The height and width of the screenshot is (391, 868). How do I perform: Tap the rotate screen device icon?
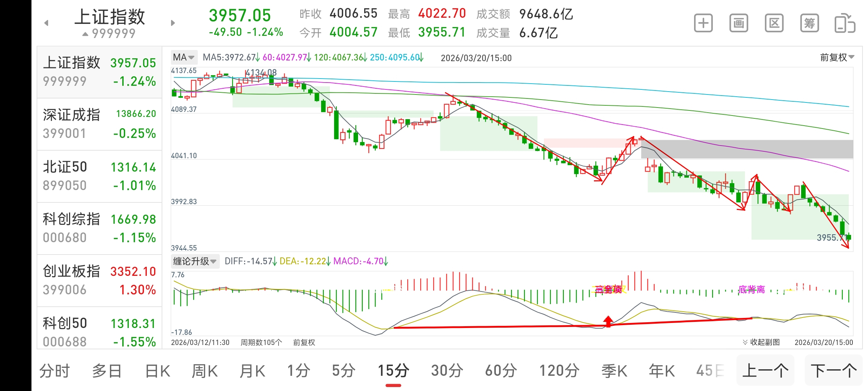[x=844, y=24]
